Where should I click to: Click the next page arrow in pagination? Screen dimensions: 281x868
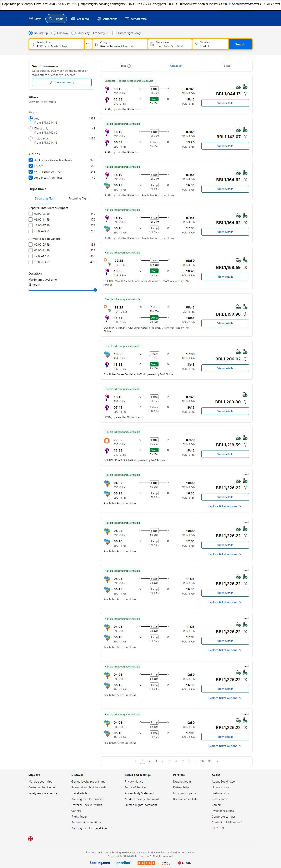pyautogui.click(x=217, y=761)
